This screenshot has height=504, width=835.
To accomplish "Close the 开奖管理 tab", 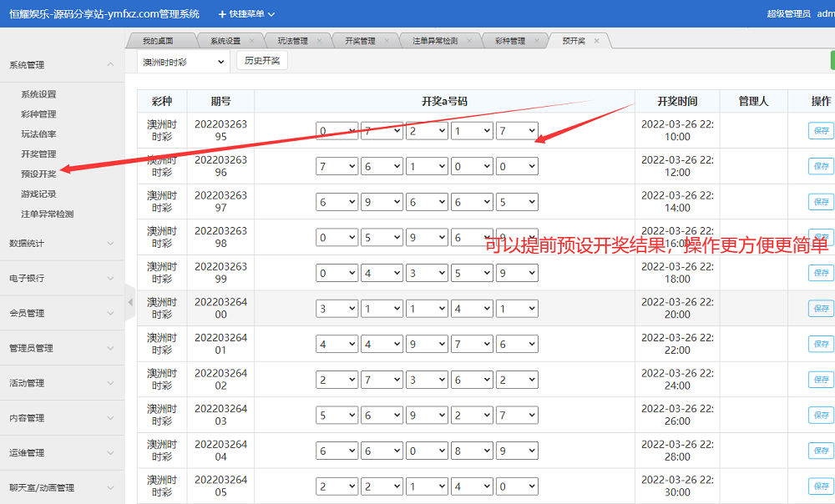I will 387,41.
